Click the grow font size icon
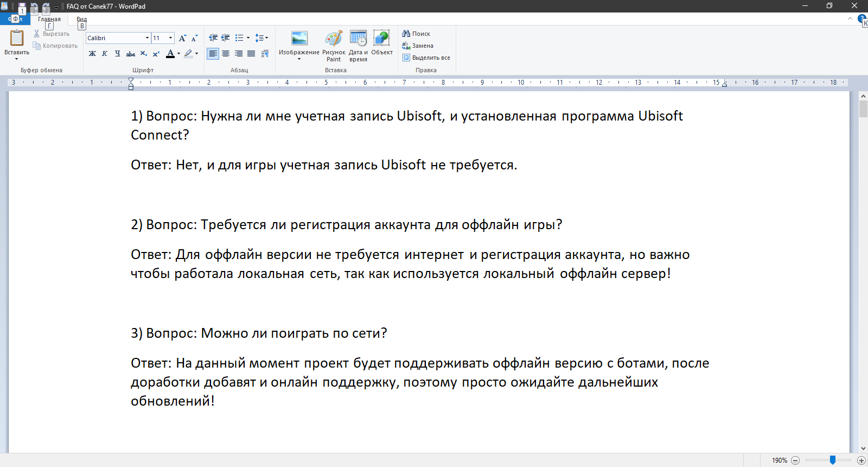Viewport: 868px width, 467px height. tap(182, 38)
